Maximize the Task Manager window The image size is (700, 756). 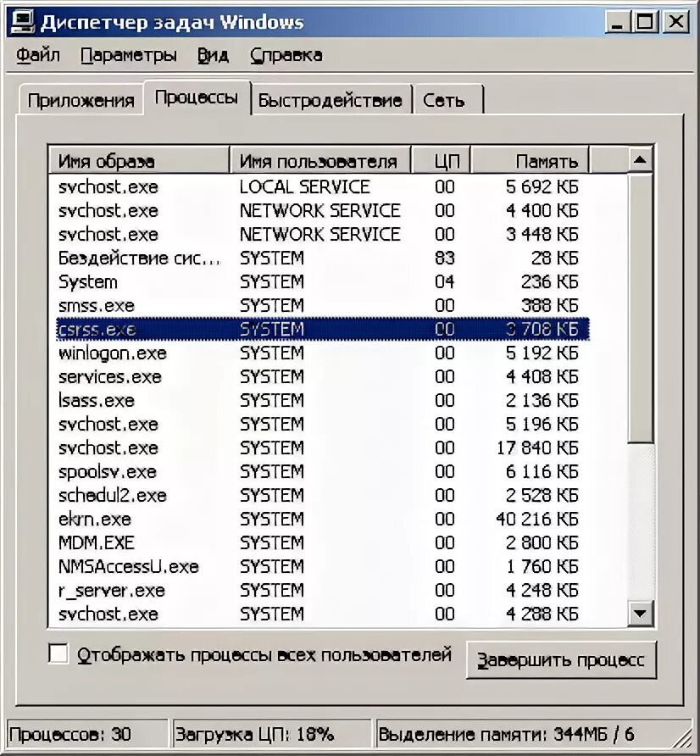point(645,22)
